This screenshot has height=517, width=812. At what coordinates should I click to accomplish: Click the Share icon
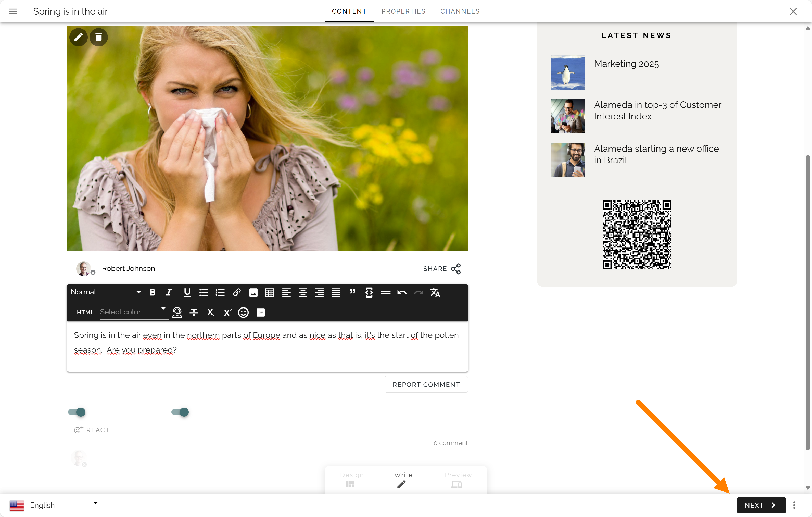(x=456, y=269)
